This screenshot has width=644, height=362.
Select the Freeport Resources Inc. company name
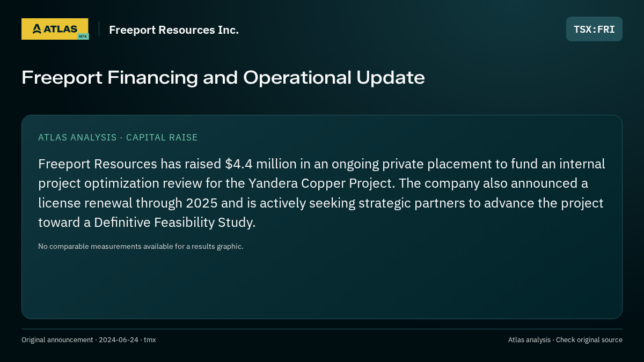coord(174,30)
